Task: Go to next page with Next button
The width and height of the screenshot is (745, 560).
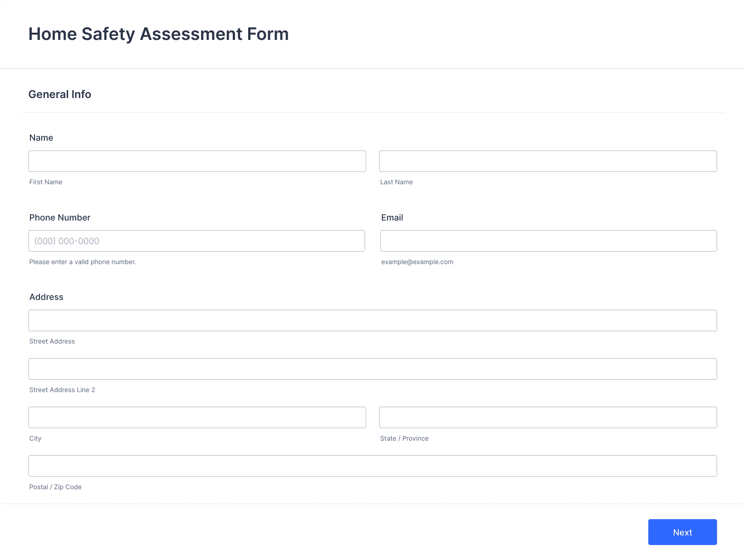Action: [x=682, y=532]
